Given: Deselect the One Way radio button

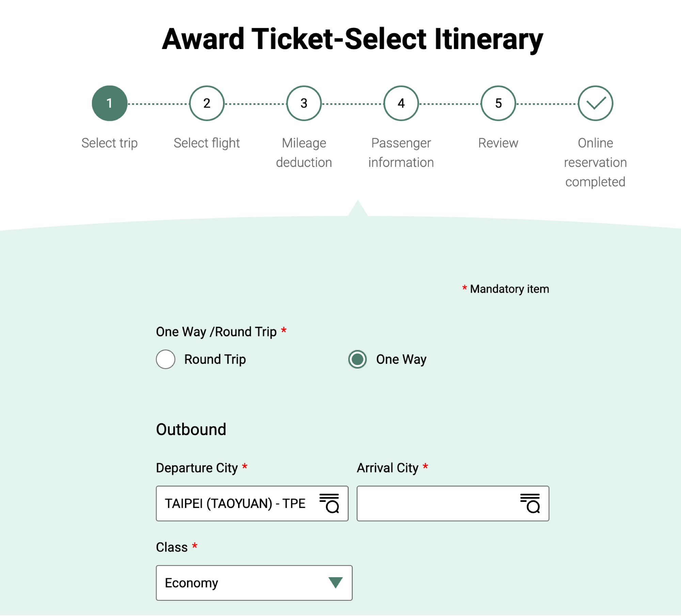Looking at the screenshot, I should [x=357, y=359].
